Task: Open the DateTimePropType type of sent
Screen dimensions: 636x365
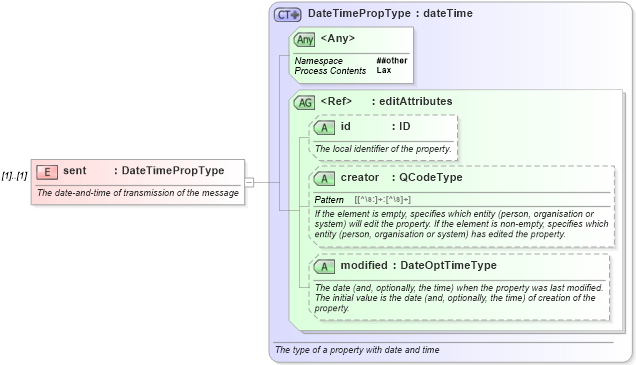Action: pyautogui.click(x=173, y=170)
